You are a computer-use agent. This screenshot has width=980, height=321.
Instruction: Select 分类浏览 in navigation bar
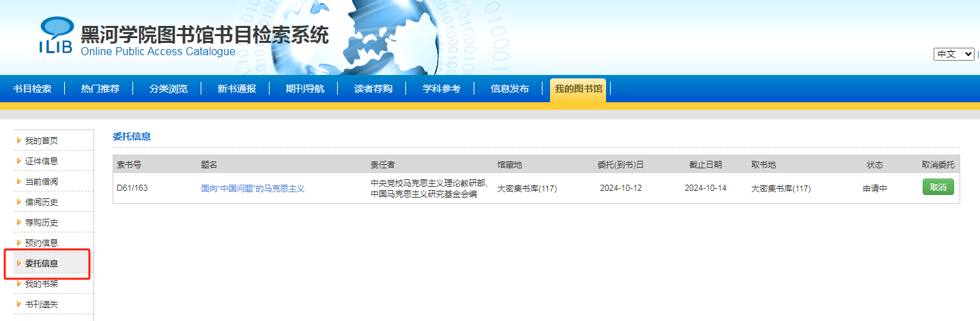tap(169, 89)
